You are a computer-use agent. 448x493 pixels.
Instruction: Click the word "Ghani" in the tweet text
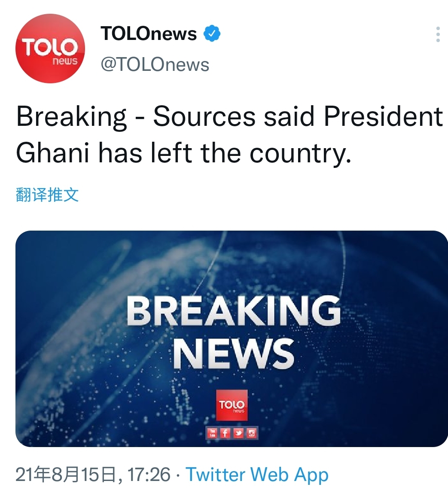click(53, 153)
